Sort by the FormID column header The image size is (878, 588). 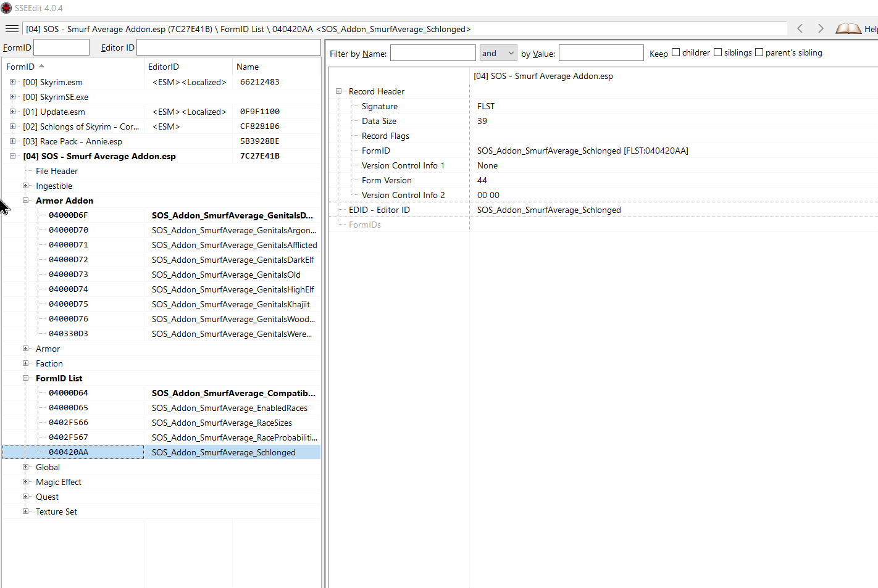tap(73, 67)
